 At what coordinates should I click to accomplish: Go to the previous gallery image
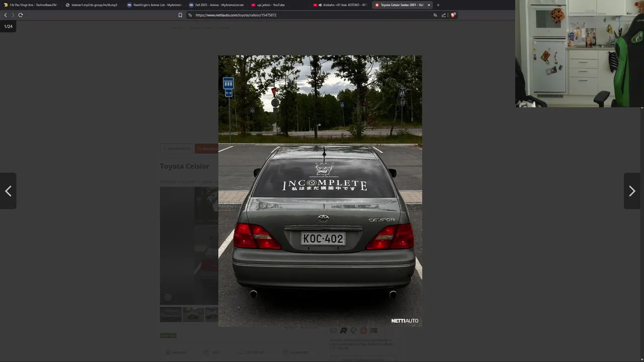(x=8, y=191)
